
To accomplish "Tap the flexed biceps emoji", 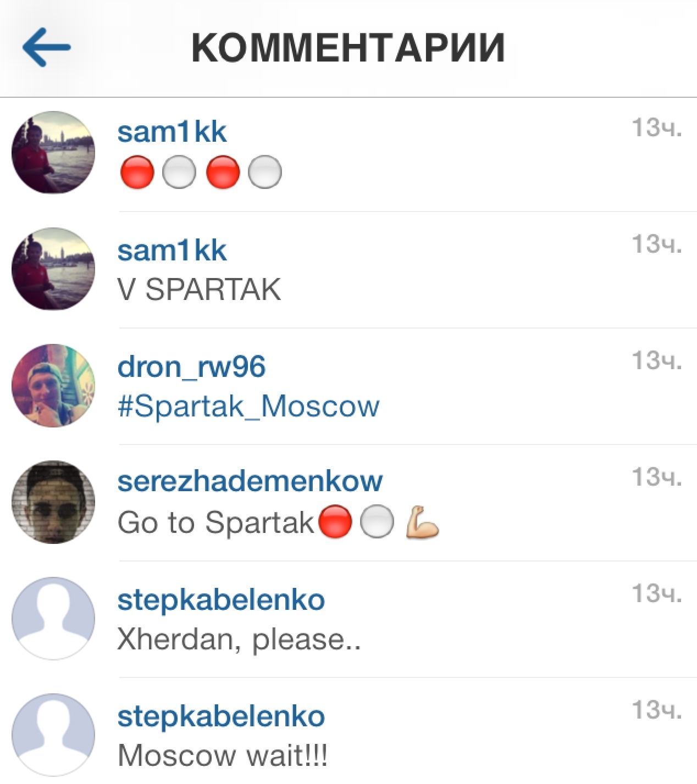I will click(x=422, y=521).
